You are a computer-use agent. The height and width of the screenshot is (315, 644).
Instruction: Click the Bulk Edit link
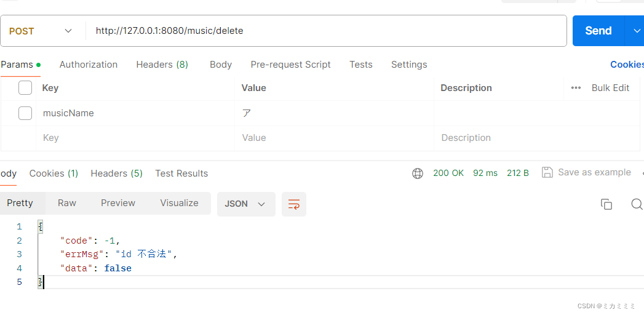pos(610,88)
